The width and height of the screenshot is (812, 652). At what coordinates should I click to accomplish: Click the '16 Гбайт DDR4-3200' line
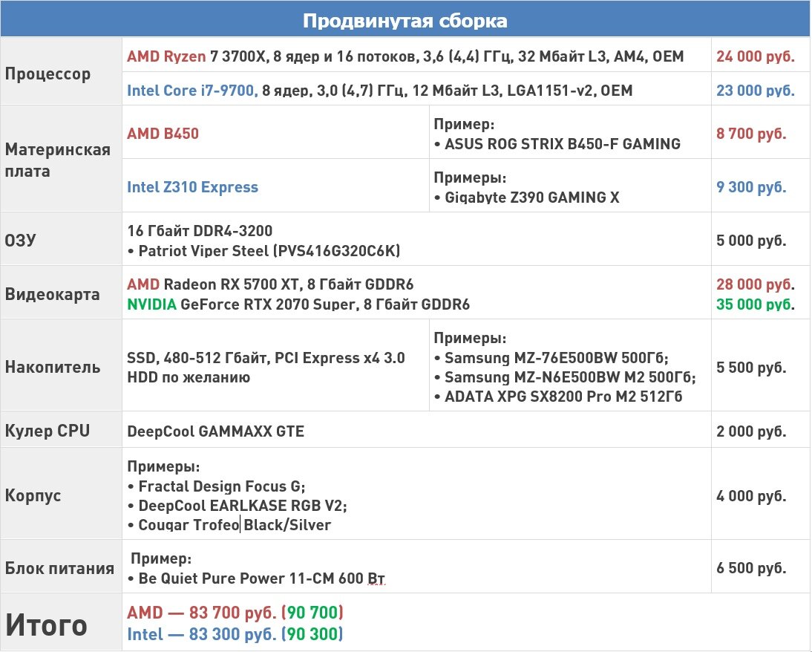click(200, 231)
